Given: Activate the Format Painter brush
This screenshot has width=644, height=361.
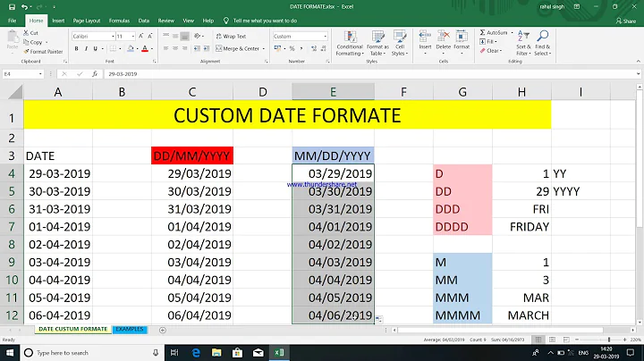Looking at the screenshot, I should tap(43, 52).
